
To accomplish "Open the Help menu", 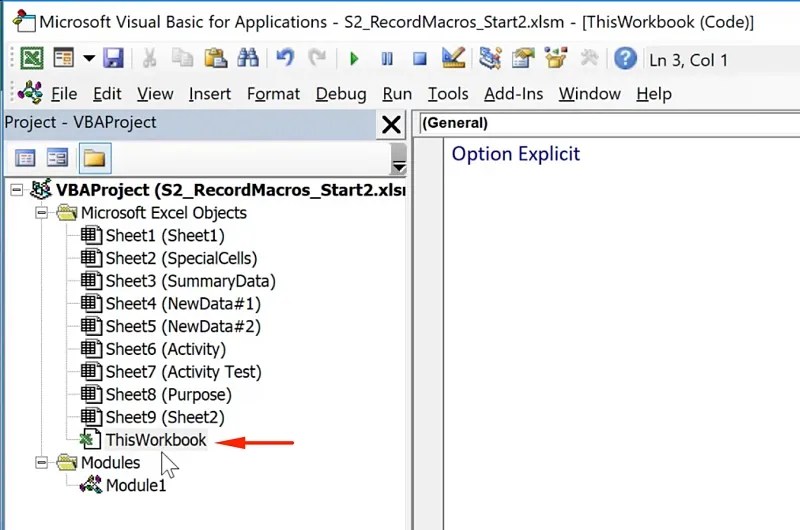I will [654, 94].
